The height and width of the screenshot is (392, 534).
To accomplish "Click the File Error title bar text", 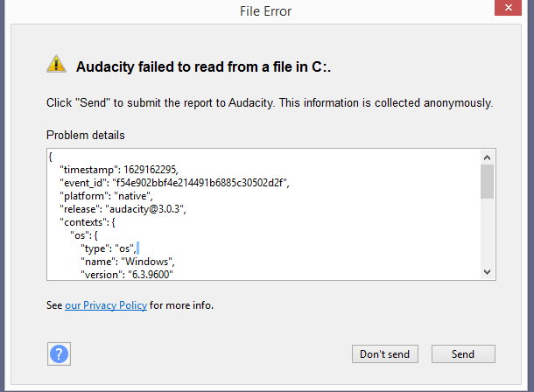I will click(265, 11).
